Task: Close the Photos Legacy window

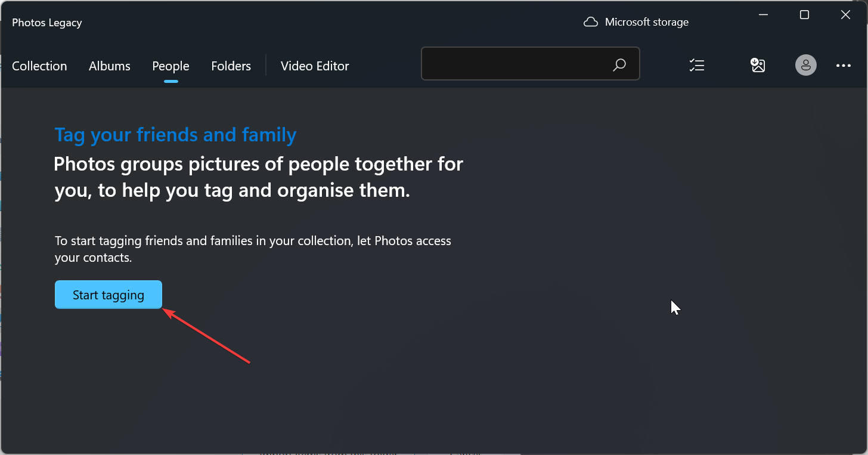Action: tap(845, 15)
